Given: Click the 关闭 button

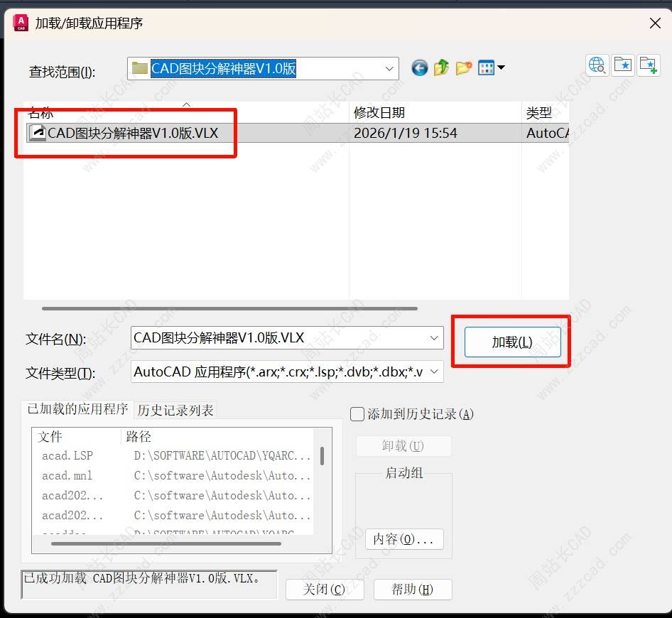Looking at the screenshot, I should 324,589.
